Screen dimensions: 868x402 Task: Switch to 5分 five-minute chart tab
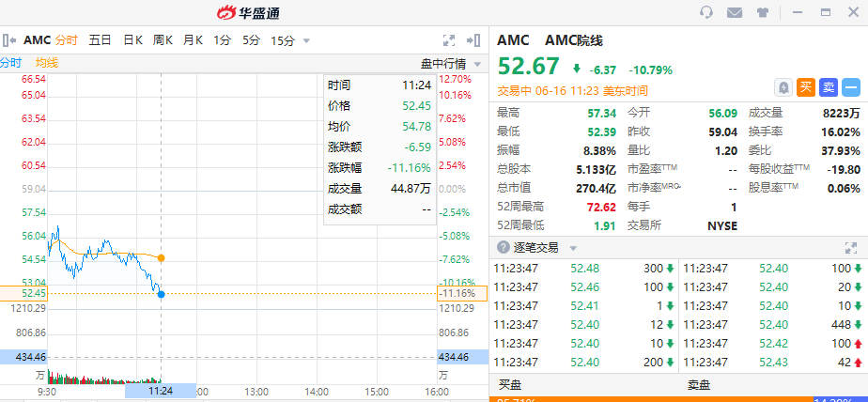251,40
